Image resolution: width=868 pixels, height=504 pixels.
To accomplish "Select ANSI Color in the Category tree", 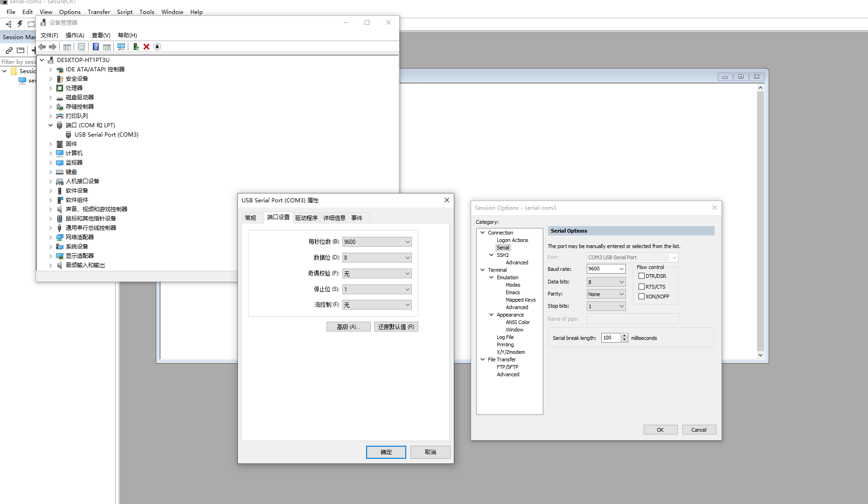I will point(518,323).
